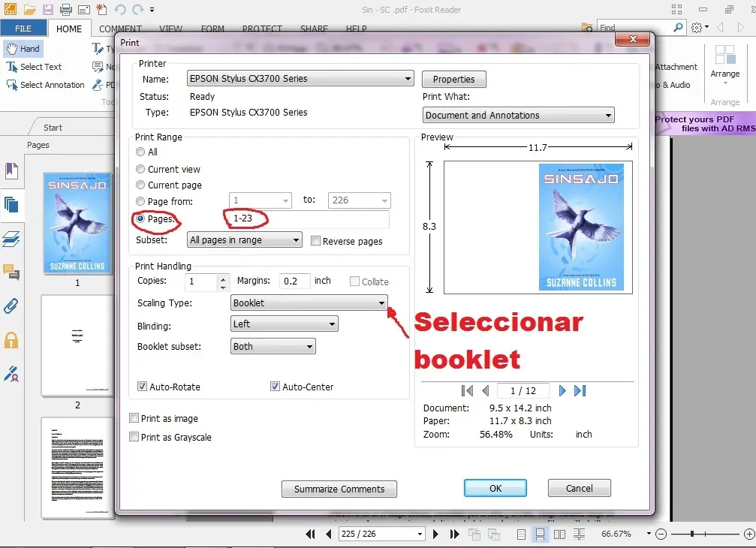Select the All print range option
The height and width of the screenshot is (548, 756).
(140, 152)
